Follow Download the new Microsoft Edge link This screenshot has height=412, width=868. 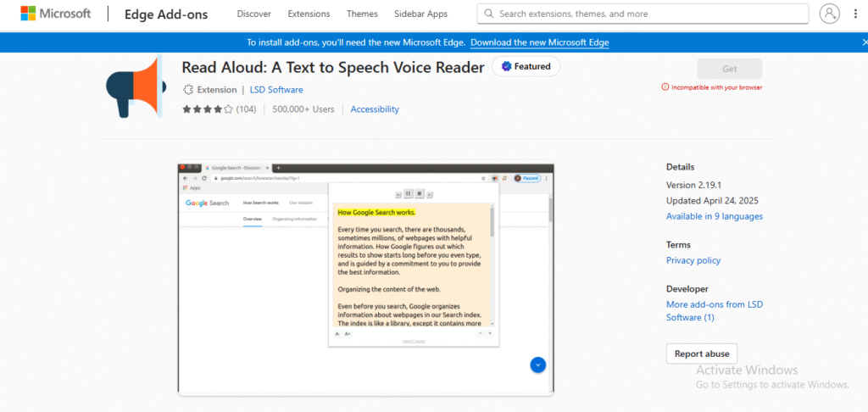tap(540, 42)
